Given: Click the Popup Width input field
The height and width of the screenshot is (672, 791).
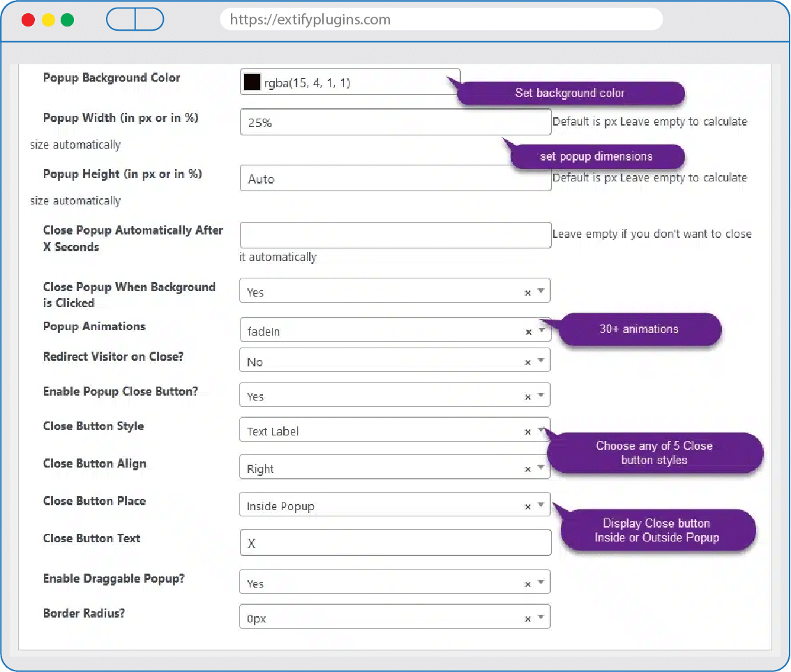Looking at the screenshot, I should [395, 122].
